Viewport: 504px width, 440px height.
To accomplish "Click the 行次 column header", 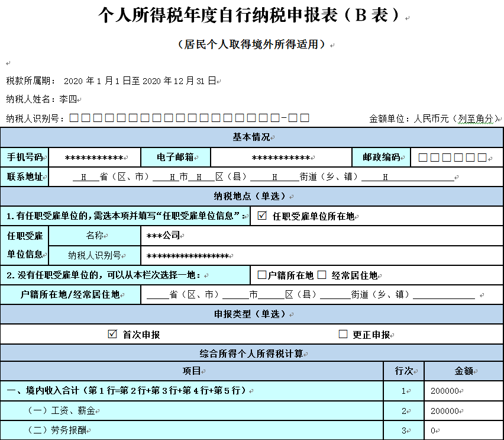I will click(x=403, y=371).
